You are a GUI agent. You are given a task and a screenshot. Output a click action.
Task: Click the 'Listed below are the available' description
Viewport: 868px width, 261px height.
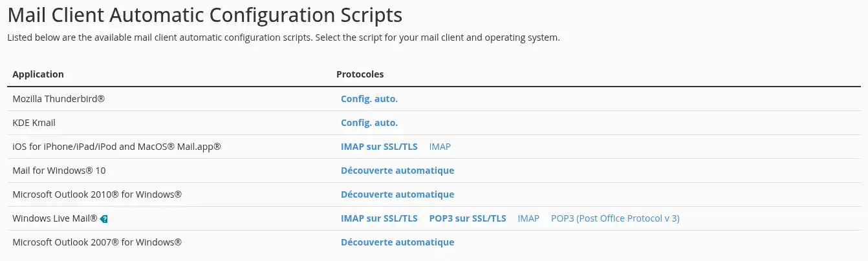click(x=283, y=37)
